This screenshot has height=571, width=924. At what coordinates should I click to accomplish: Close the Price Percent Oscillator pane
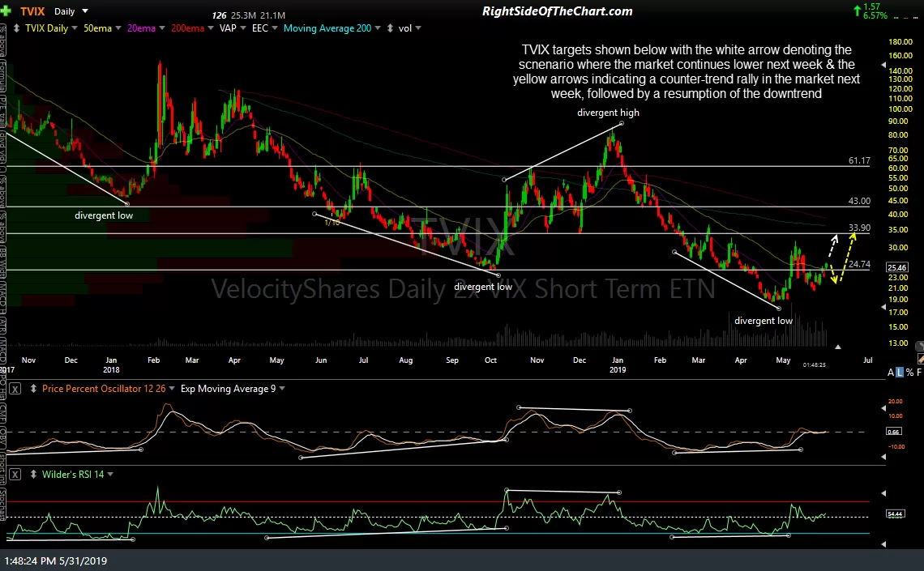(15, 389)
